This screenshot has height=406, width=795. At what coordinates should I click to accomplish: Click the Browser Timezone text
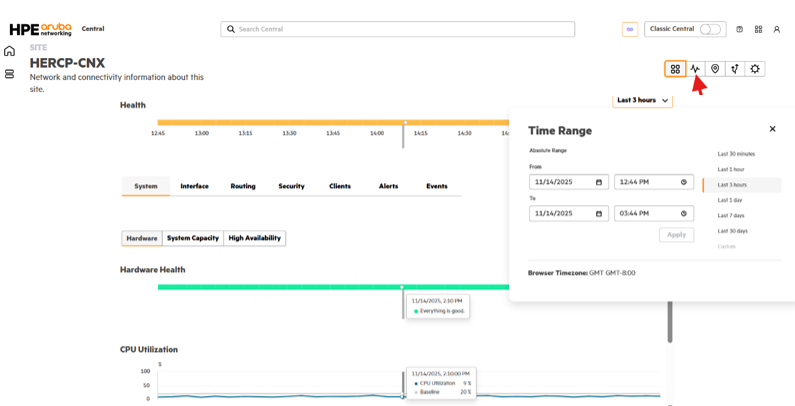pos(582,273)
